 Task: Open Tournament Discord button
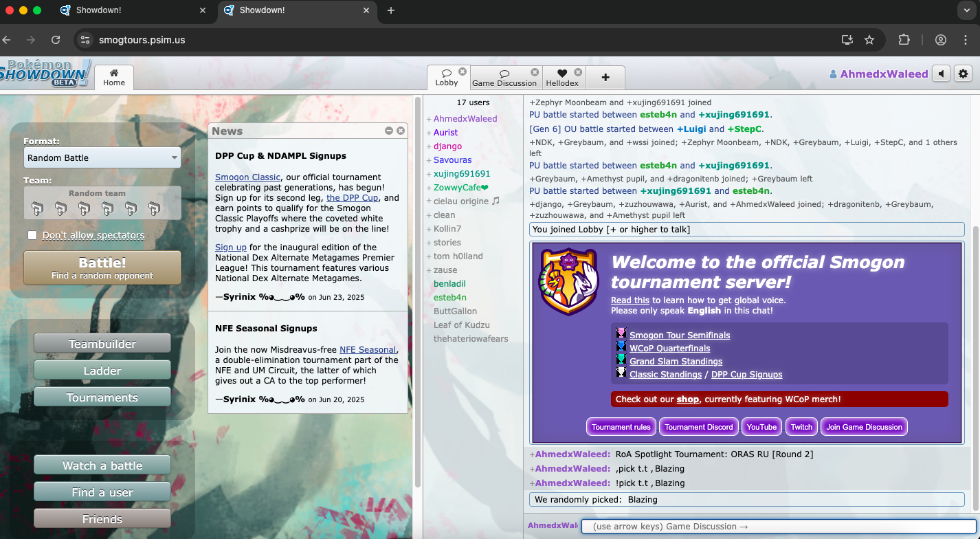699,427
